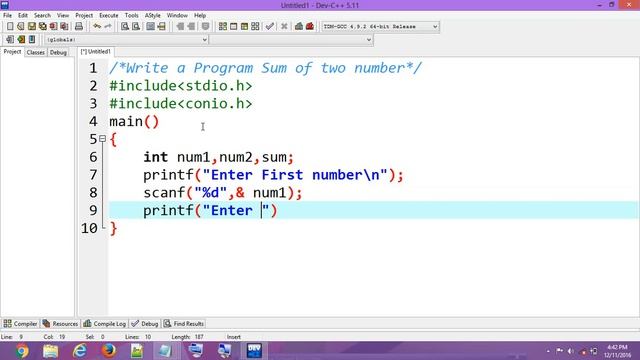Undo the last edit with the toolbar arrow

point(97,27)
